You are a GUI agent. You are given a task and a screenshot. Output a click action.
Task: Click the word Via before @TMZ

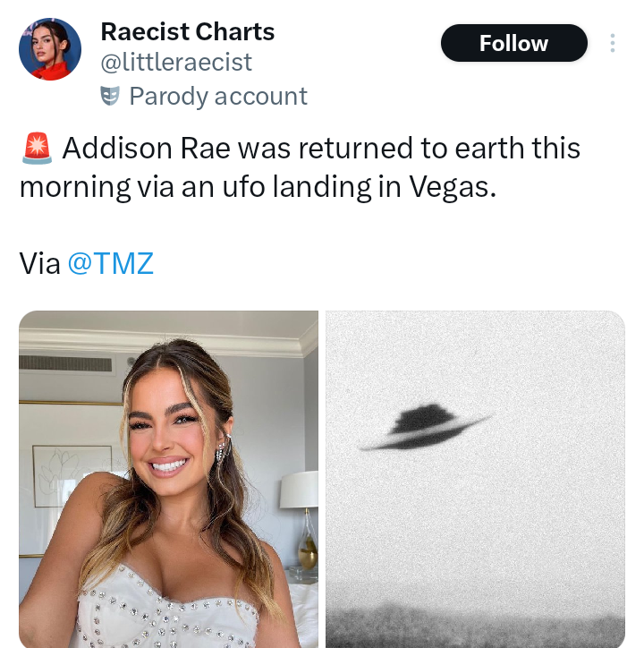coord(39,263)
